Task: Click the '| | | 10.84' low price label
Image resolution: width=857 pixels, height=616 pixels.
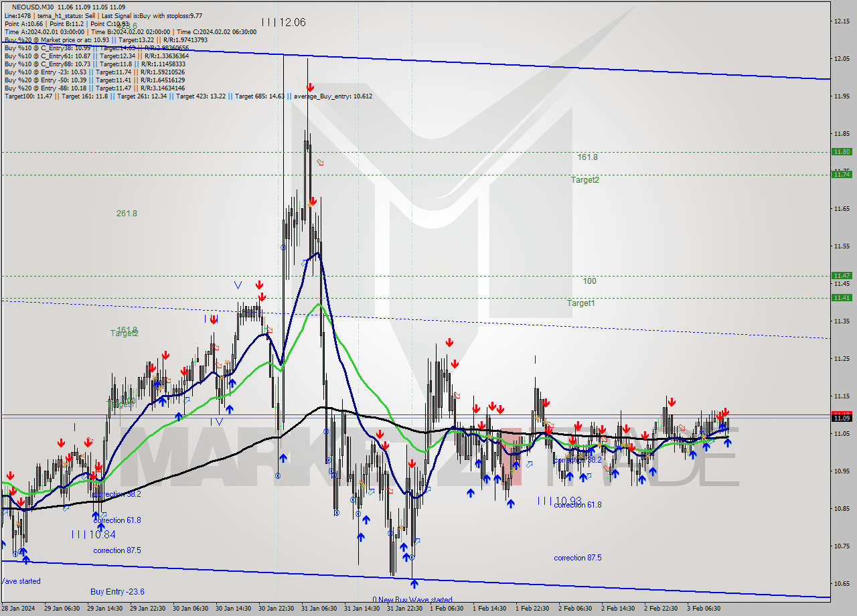Action: (x=93, y=534)
